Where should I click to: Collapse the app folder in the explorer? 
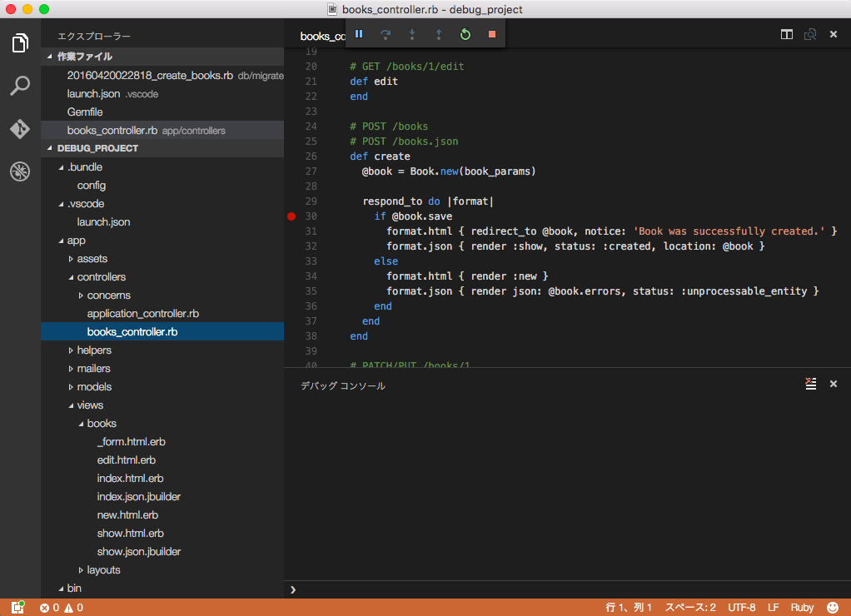[76, 240]
